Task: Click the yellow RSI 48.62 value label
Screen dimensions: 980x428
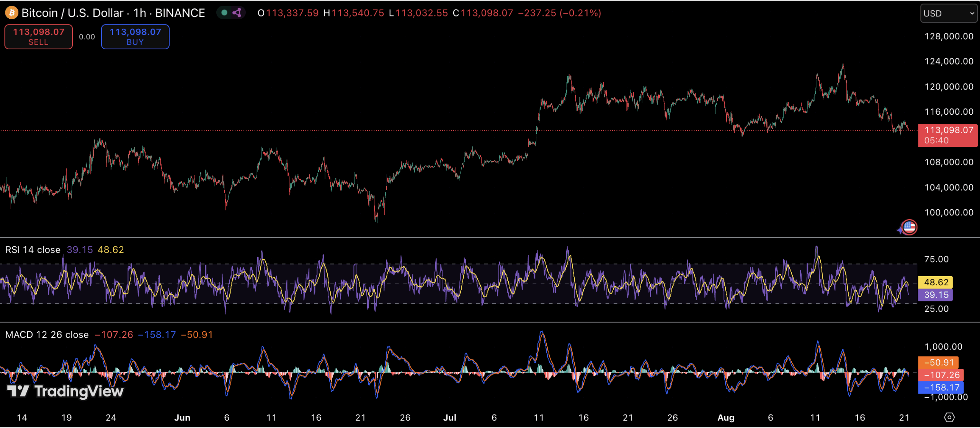Action: coord(936,282)
